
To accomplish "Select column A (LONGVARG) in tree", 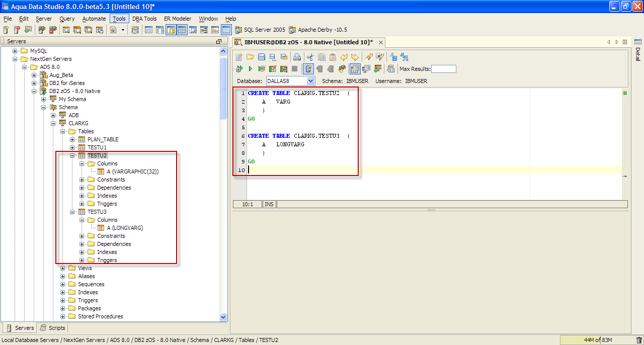I will 125,228.
